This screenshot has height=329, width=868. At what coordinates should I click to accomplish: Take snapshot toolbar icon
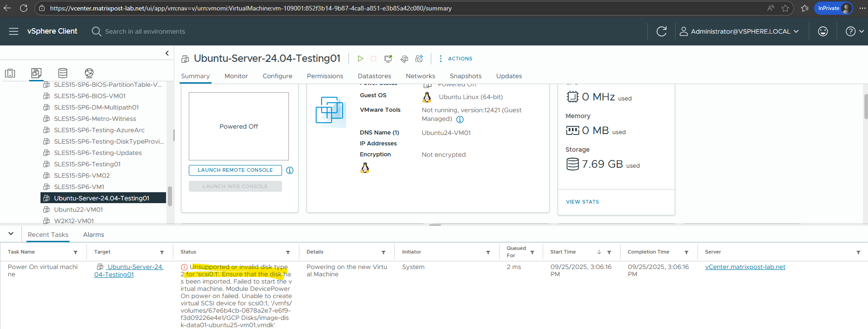[419, 59]
